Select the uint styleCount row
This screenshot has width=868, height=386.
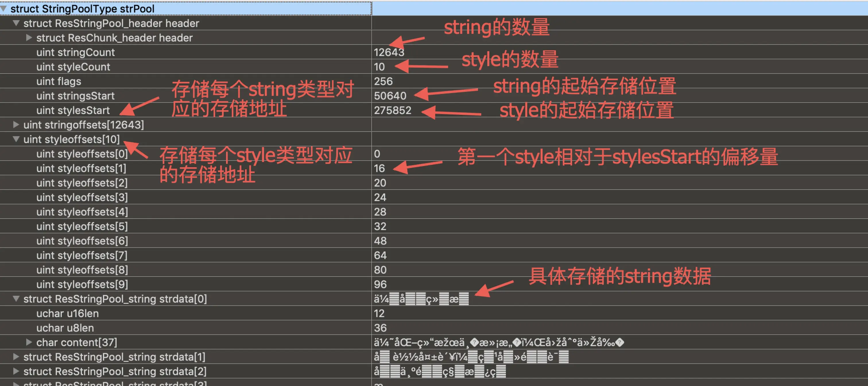click(73, 67)
